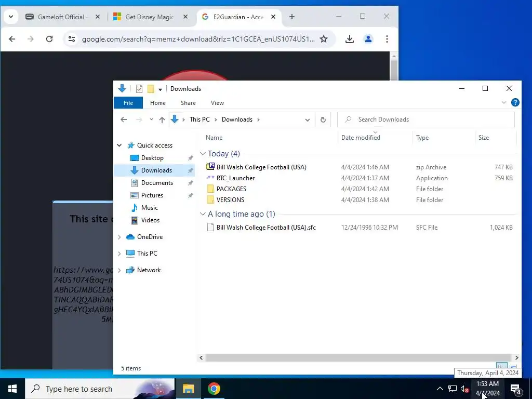The height and width of the screenshot is (399, 532).
Task: Open Music in the navigation pane
Action: click(x=149, y=208)
